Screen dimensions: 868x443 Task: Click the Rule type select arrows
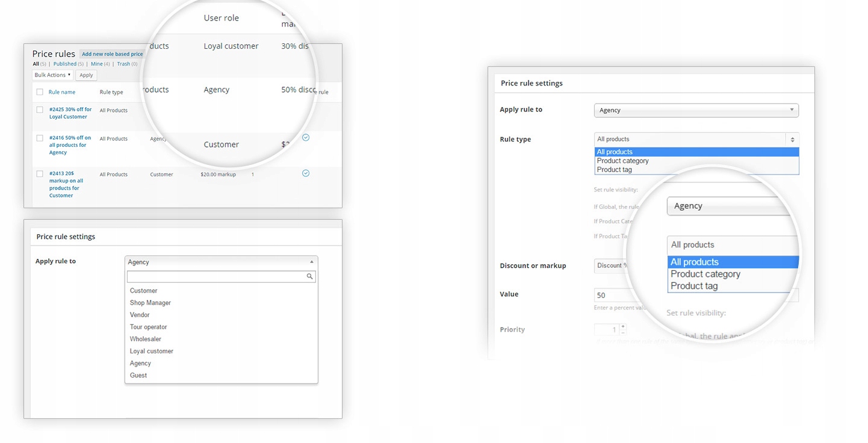pos(792,139)
